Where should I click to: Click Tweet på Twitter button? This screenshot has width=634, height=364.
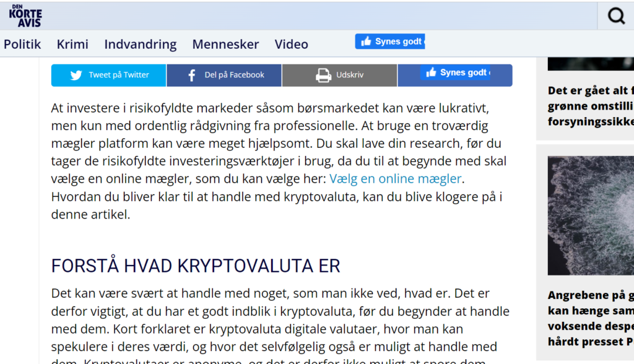pyautogui.click(x=109, y=76)
